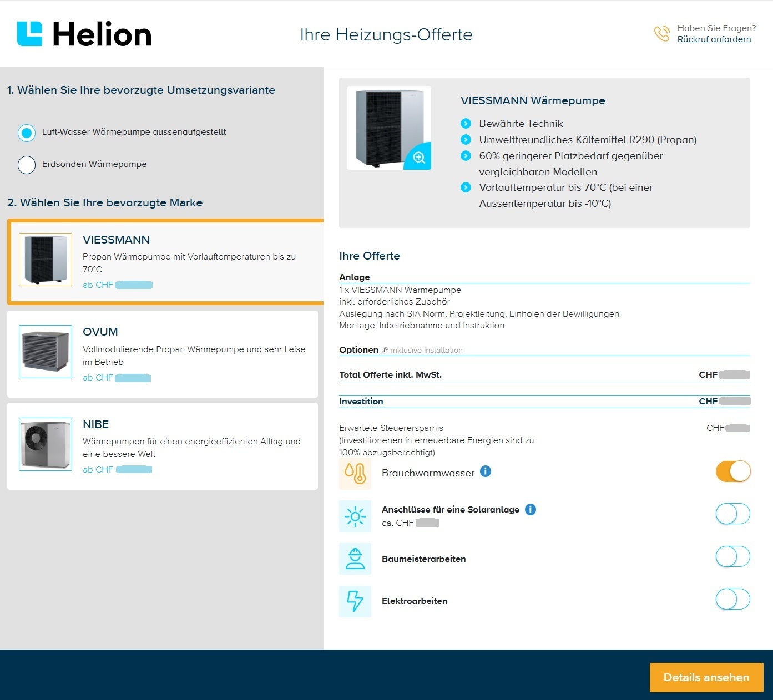The width and height of the screenshot is (773, 700).
Task: Click the Elektroarbeiten lightning icon
Action: pos(355,601)
